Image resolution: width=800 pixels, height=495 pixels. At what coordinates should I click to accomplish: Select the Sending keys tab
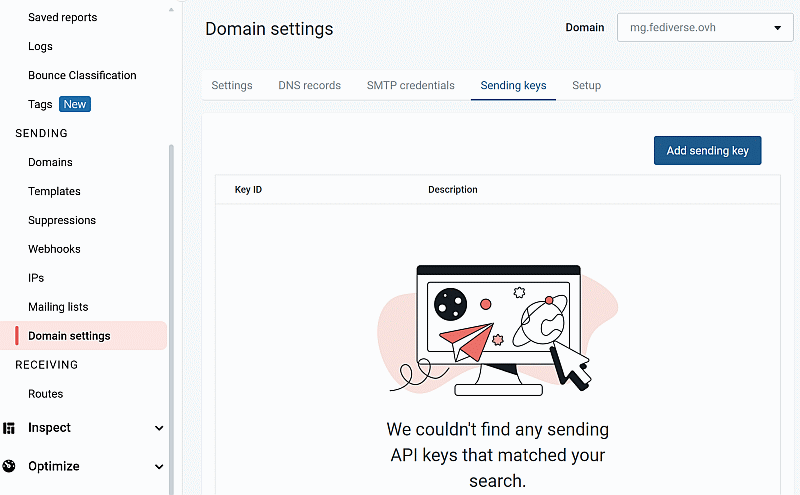tap(513, 86)
